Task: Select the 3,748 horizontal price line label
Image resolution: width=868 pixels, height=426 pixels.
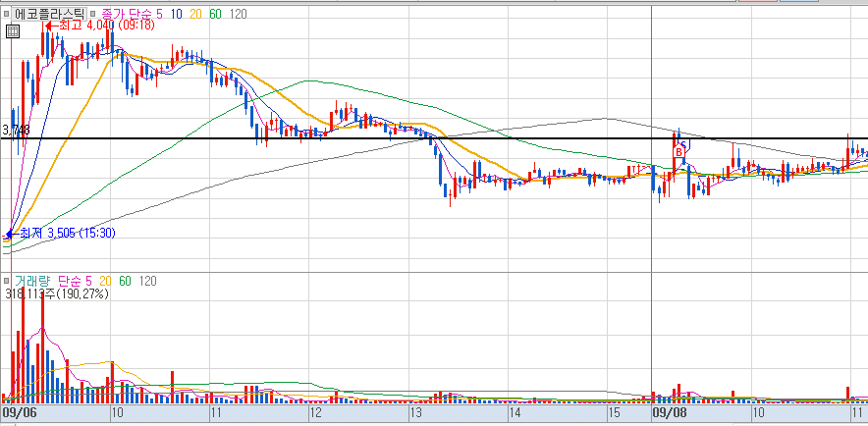Action: 16,131
